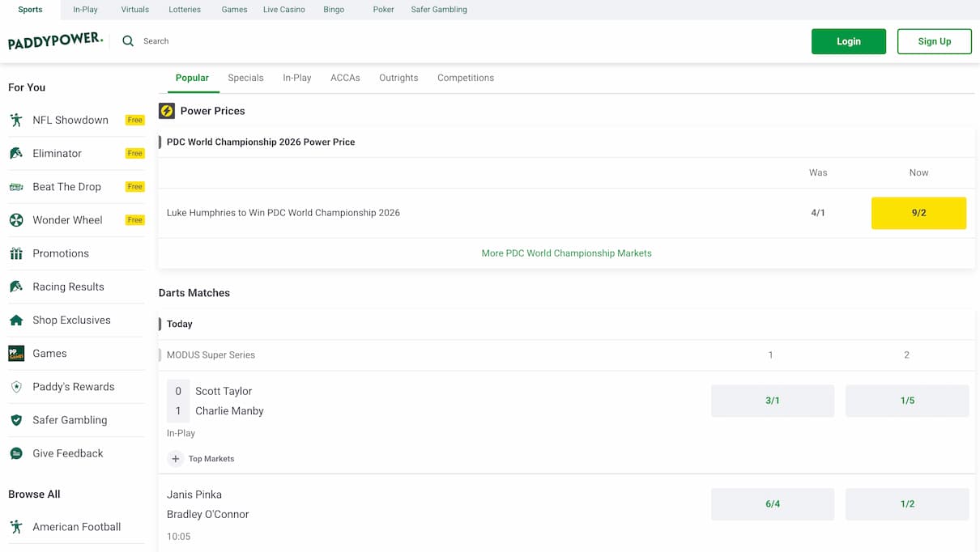Select the Wonder Wheel icon

click(x=16, y=220)
